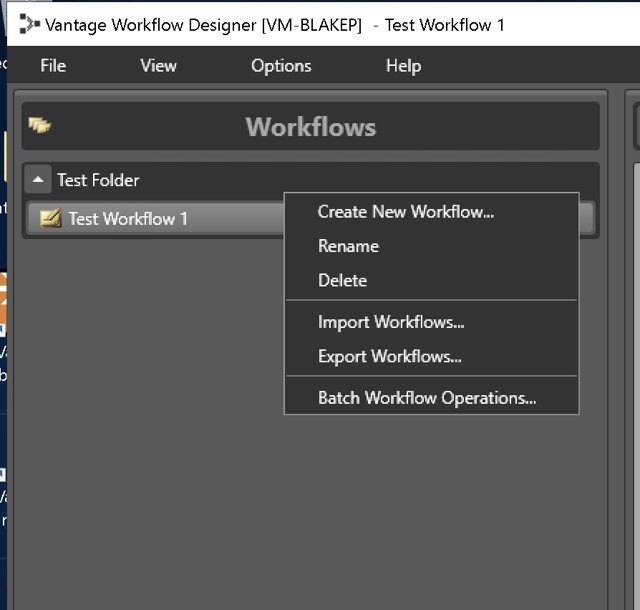Open the View menu
This screenshot has height=610, width=640.
tap(158, 66)
